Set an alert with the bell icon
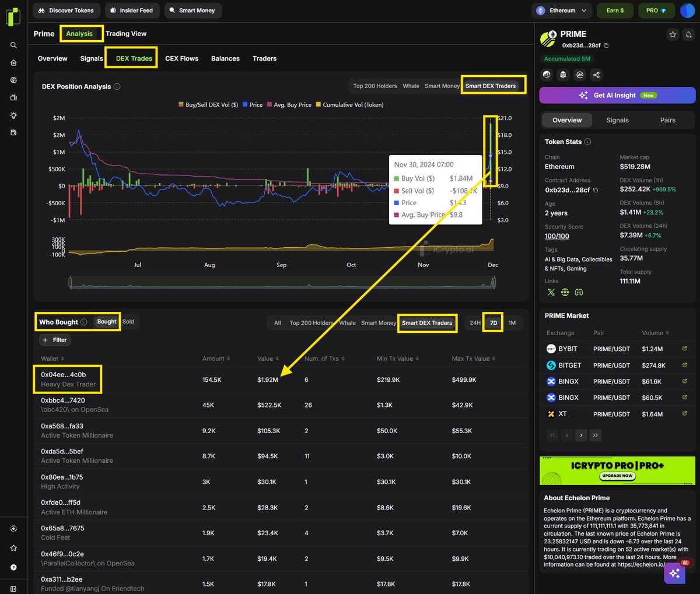 coord(689,35)
